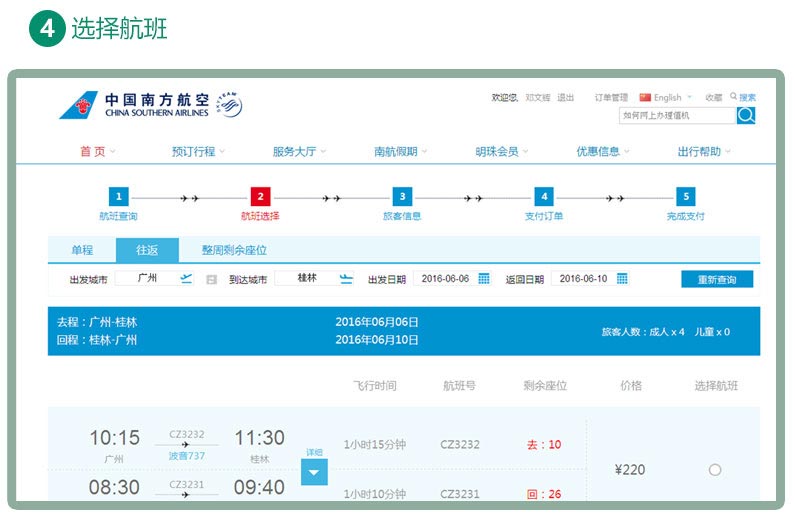Screen dimensions: 795x520
Task: Switch to the 单程 one-way tab
Action: [x=82, y=250]
